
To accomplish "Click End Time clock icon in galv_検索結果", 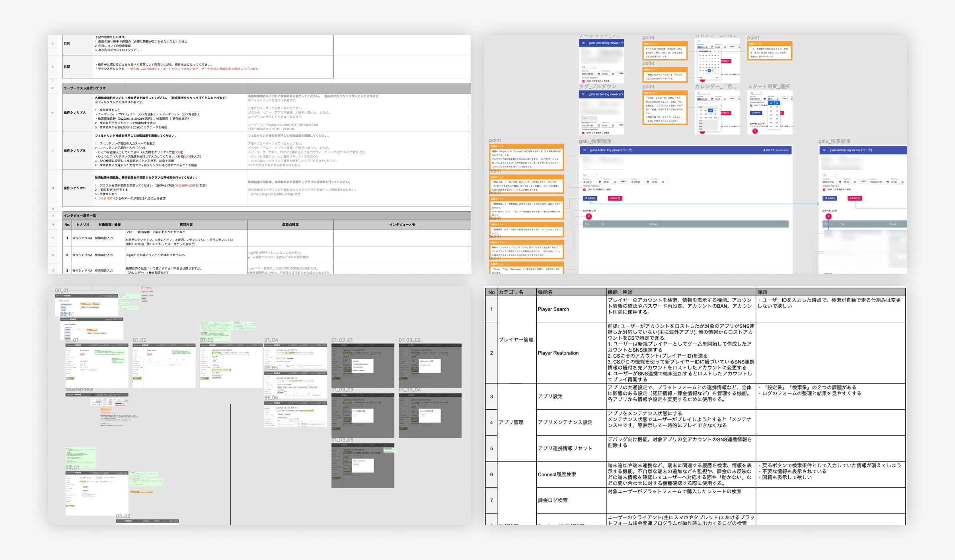I will tap(902, 182).
